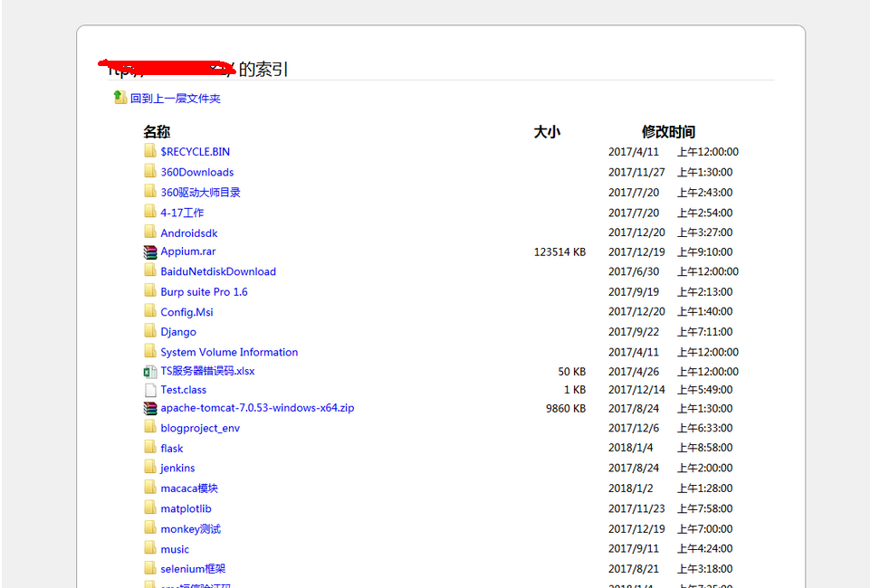Open the monkey测试 folder link

190,529
